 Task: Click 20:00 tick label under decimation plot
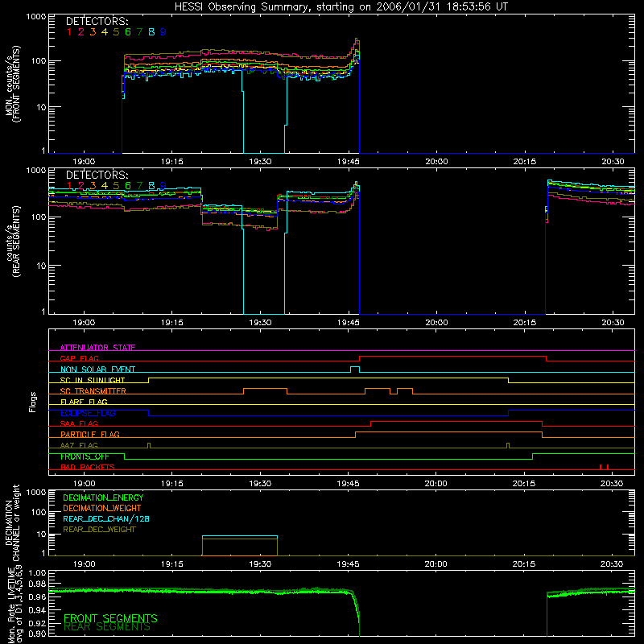click(x=436, y=563)
